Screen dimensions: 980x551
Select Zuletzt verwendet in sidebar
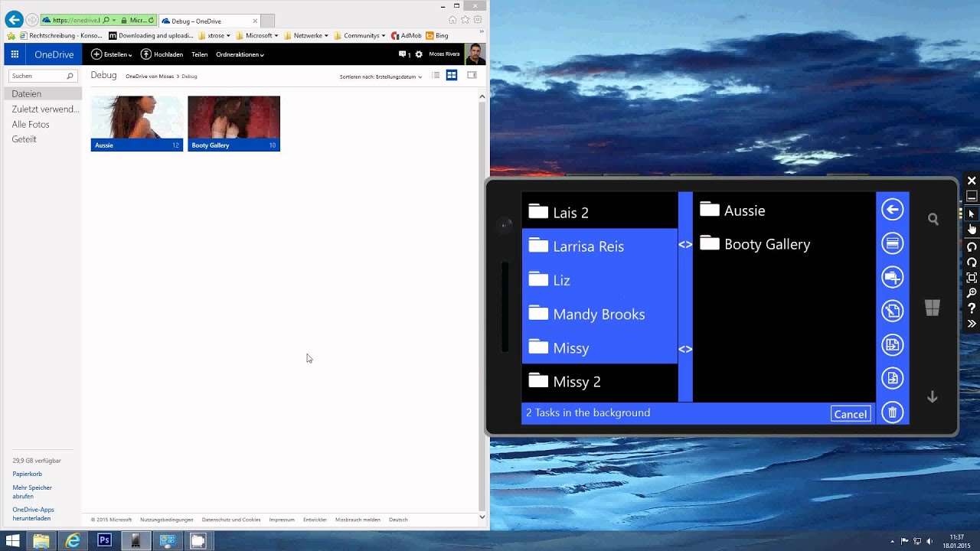pos(45,109)
